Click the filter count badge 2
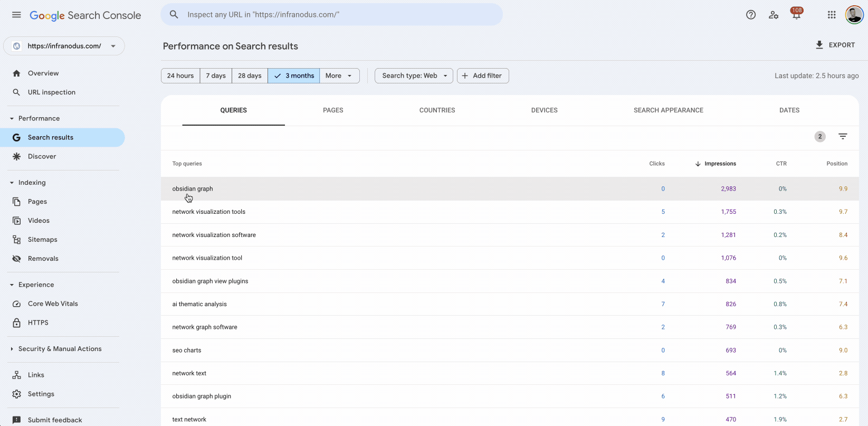This screenshot has width=868, height=426. (x=820, y=137)
